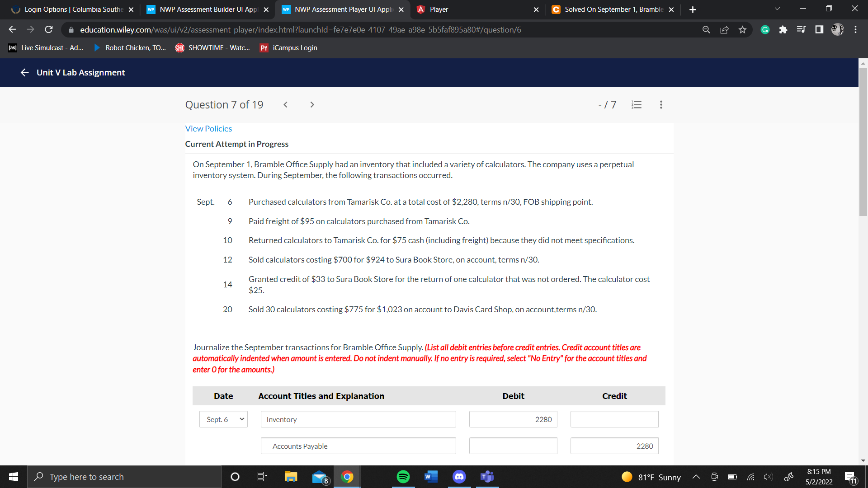Reload the page
The width and height of the screenshot is (868, 488).
[x=49, y=30]
